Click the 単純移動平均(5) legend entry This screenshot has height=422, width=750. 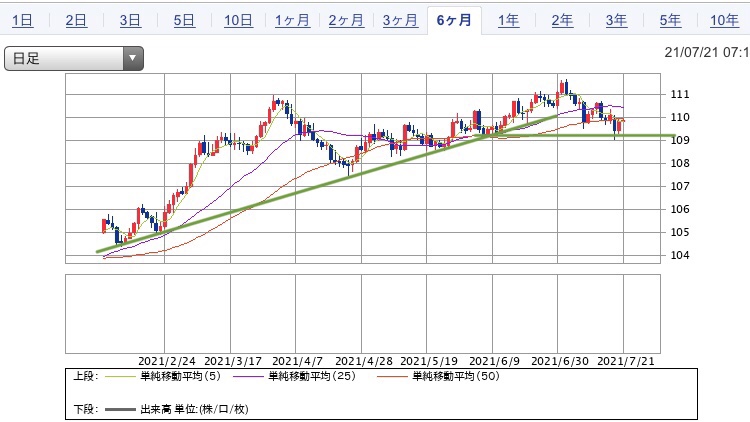click(180, 376)
